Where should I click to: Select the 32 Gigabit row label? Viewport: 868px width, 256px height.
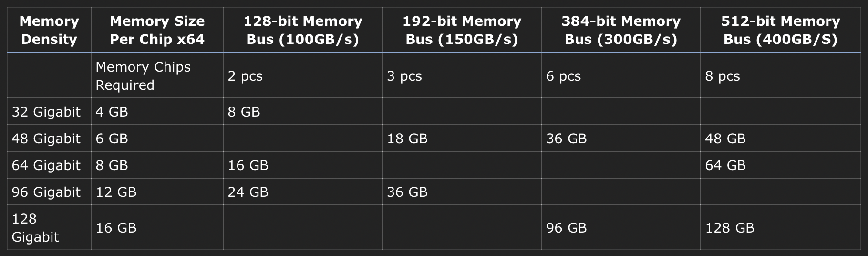[46, 112]
